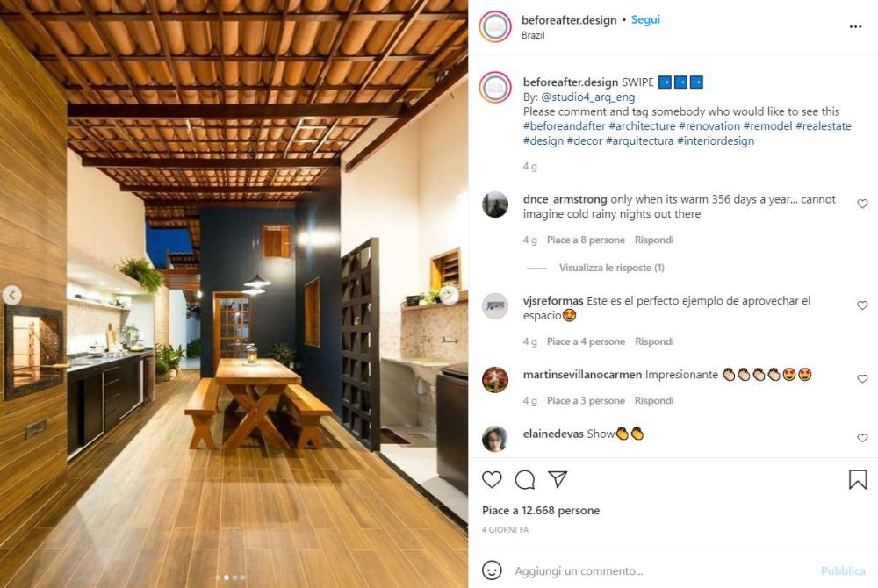Screen dimensions: 878x588
Task: Follow the account via Segui
Action: pos(645,19)
